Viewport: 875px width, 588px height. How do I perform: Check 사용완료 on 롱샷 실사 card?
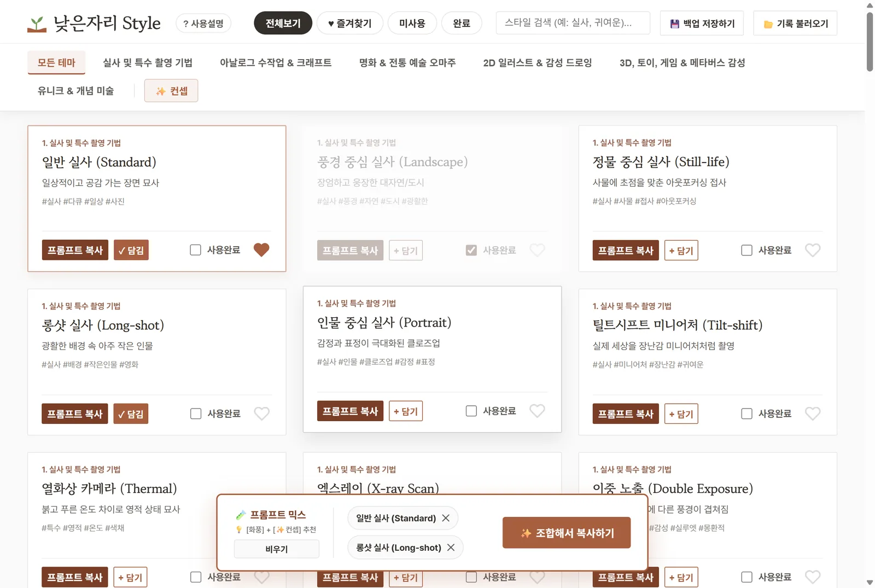point(195,414)
